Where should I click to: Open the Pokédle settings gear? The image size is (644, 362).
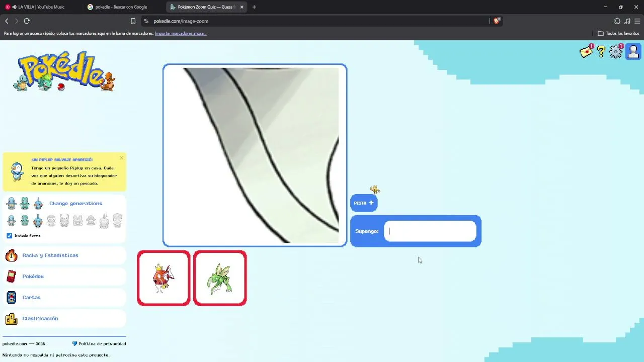click(616, 52)
